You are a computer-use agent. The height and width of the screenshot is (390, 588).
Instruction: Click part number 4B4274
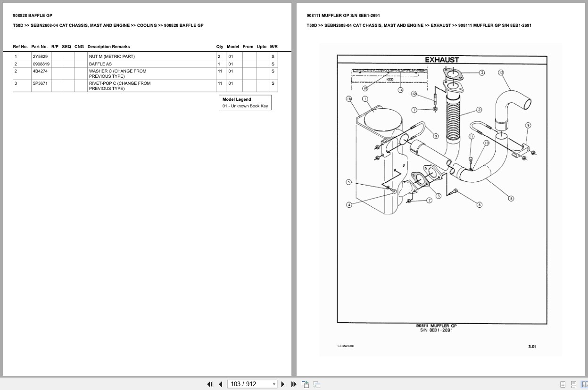click(40, 71)
